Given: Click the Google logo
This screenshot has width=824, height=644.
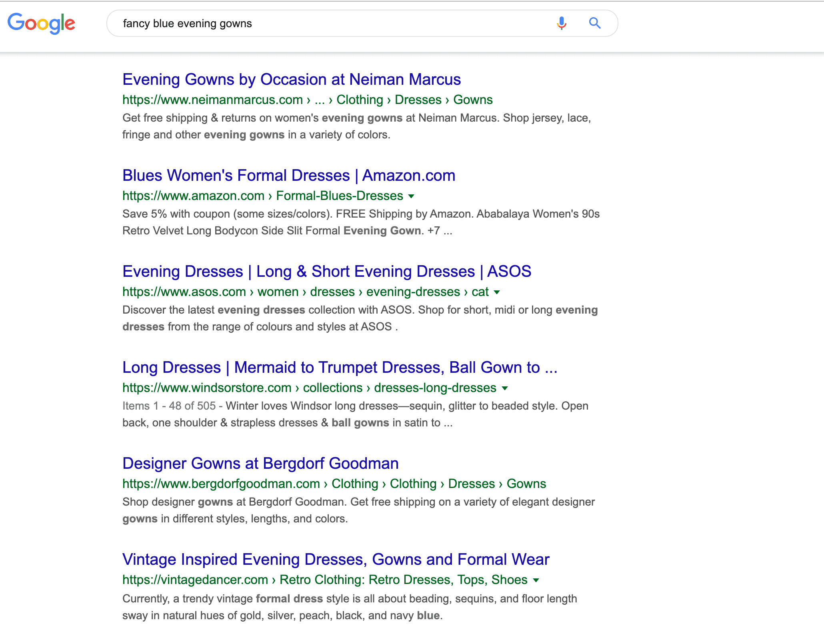Looking at the screenshot, I should 41,23.
